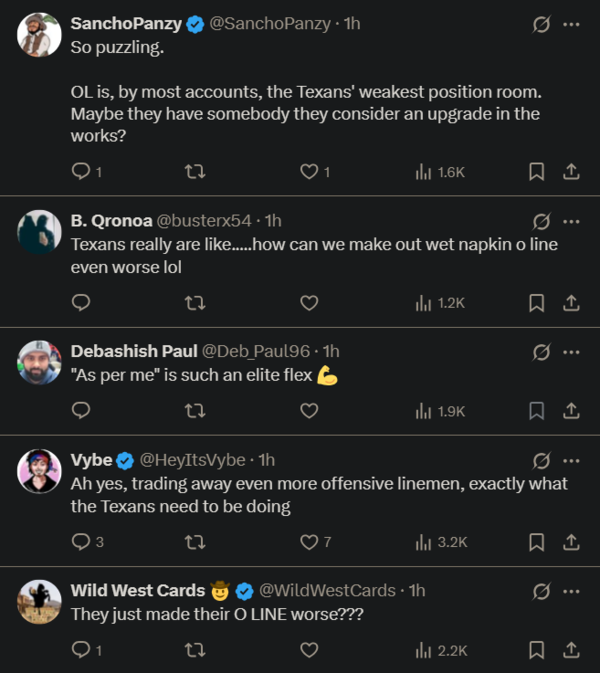Open more options on SanchoPanzy's tweet
The width and height of the screenshot is (600, 673).
571,24
